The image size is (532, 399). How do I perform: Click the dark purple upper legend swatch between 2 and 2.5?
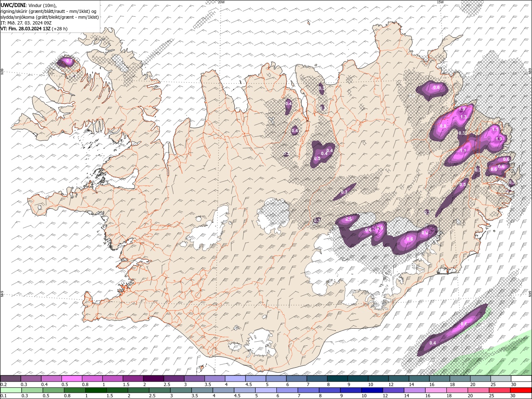point(153,379)
